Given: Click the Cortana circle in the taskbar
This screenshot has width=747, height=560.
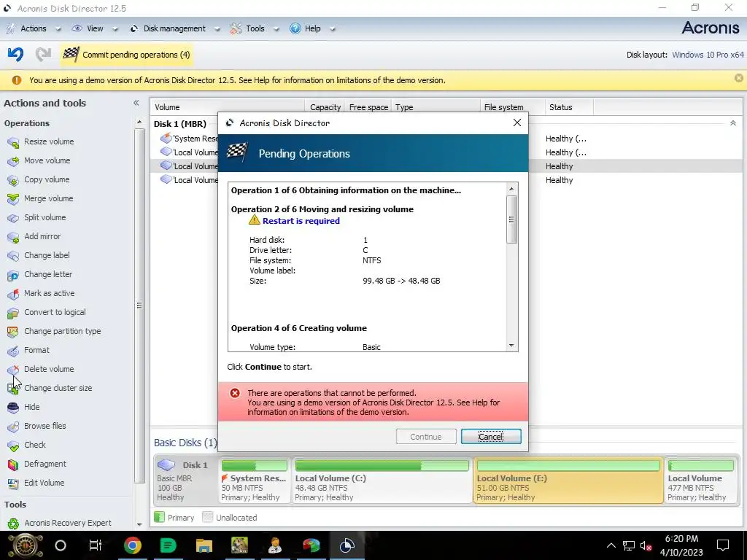Looking at the screenshot, I should [61, 545].
